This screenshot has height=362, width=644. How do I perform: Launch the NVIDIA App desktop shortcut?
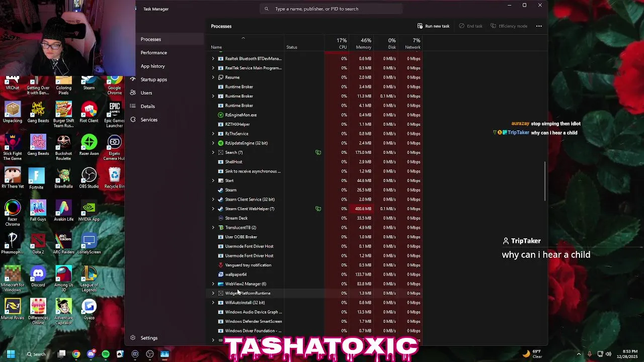click(89, 211)
